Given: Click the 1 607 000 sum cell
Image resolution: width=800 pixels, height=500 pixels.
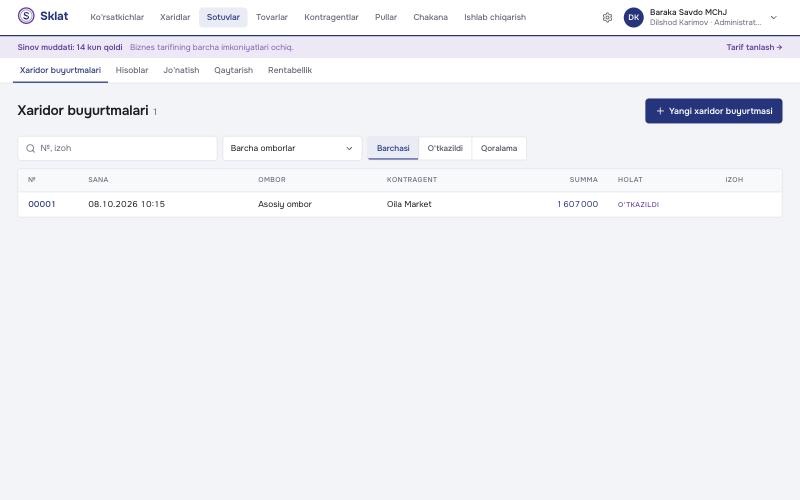Looking at the screenshot, I should point(578,204).
